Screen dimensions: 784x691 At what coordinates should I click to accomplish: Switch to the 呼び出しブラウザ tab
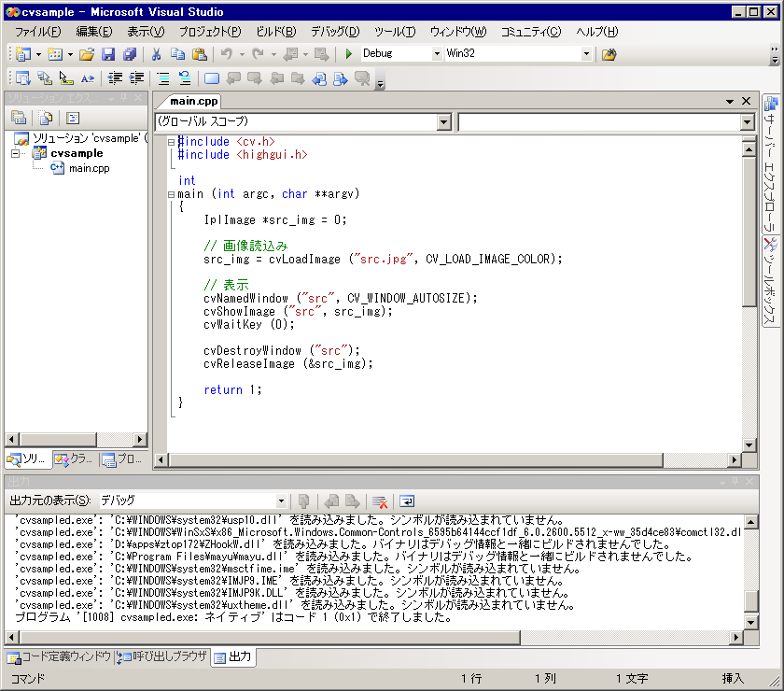[162, 656]
